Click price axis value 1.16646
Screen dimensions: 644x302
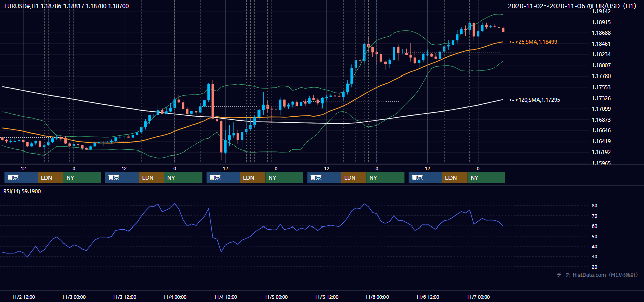point(601,130)
